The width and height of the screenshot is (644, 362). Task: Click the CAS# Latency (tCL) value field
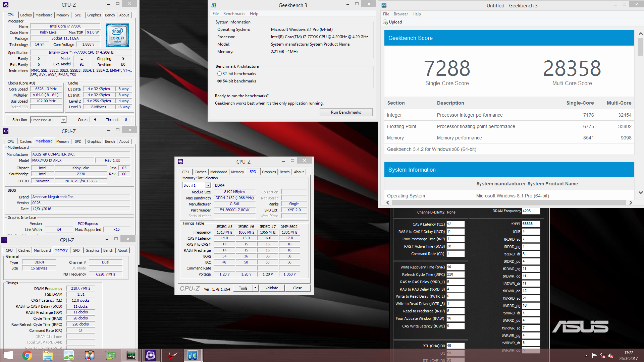pyautogui.click(x=455, y=224)
